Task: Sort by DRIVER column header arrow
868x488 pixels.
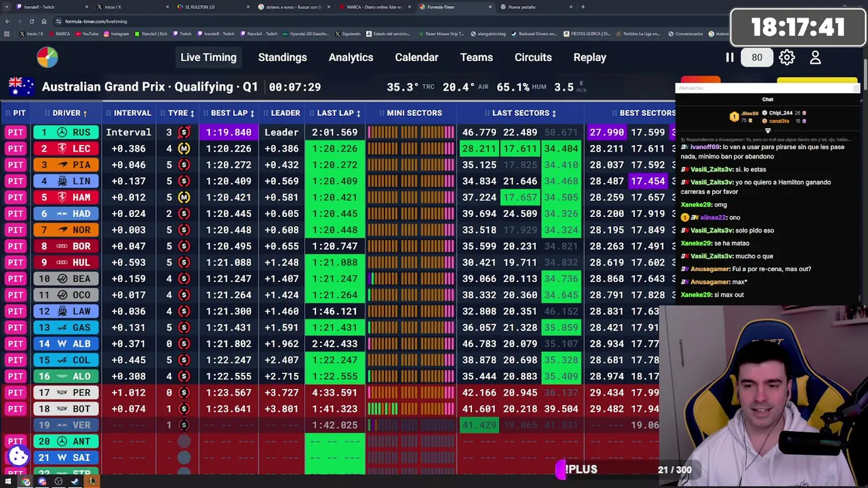Action: pyautogui.click(x=85, y=113)
